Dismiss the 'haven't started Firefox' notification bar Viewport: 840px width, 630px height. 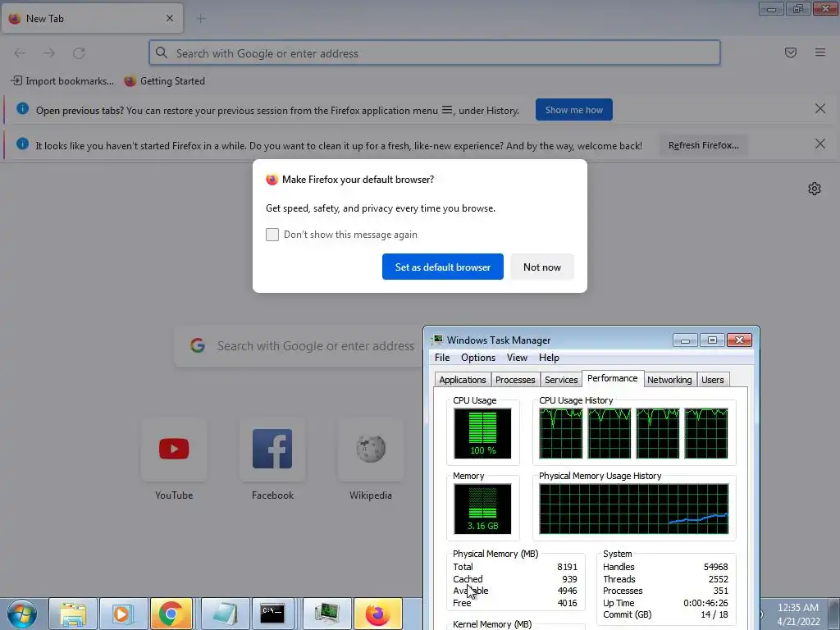click(819, 144)
